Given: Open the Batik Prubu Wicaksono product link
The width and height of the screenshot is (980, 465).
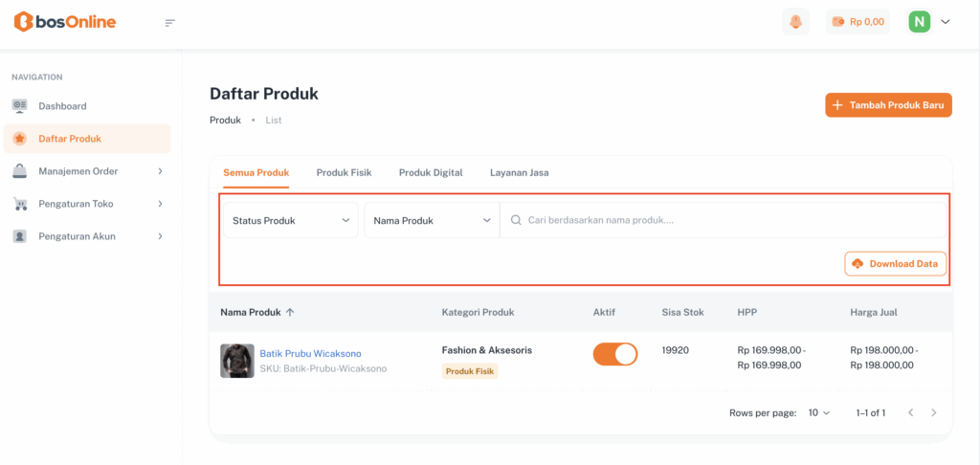Looking at the screenshot, I should pyautogui.click(x=310, y=353).
